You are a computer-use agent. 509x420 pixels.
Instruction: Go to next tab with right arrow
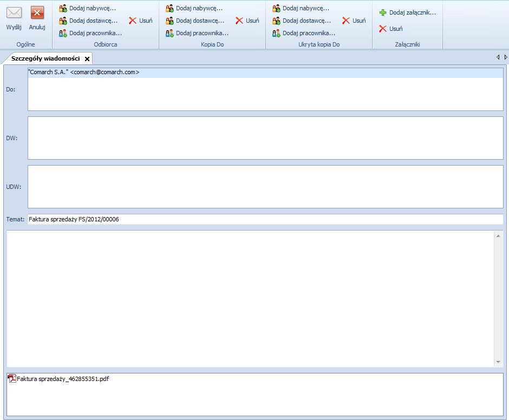coord(505,57)
